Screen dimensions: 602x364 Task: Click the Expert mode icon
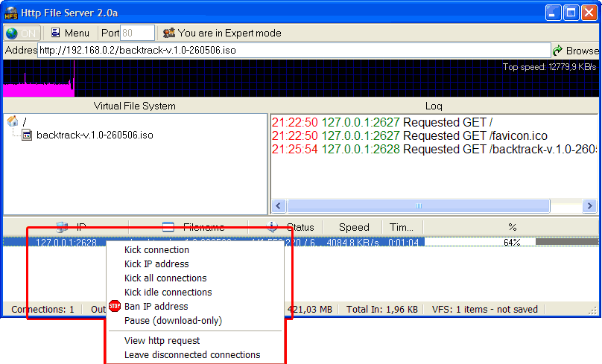169,33
